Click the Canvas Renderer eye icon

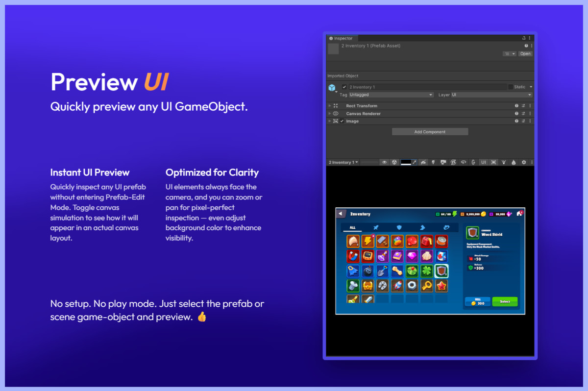pos(335,114)
